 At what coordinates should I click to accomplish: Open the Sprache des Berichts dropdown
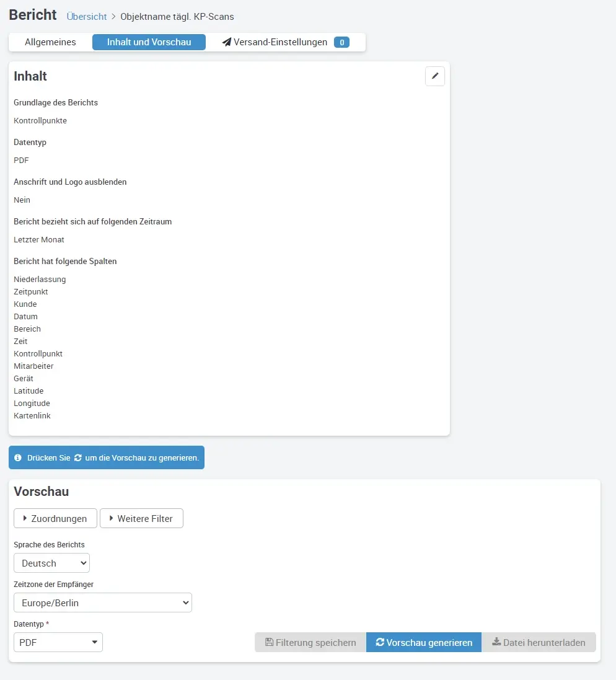point(51,563)
